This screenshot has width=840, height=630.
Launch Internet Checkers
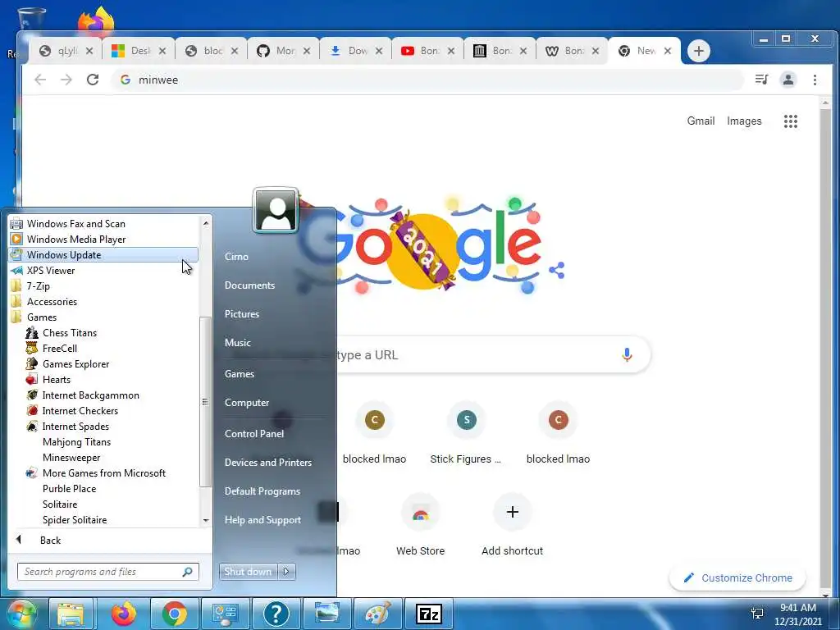80,410
